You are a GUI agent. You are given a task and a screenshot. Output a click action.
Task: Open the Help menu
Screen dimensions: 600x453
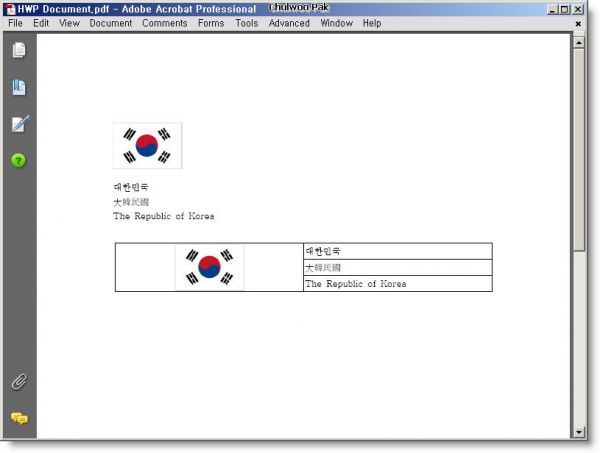point(372,23)
